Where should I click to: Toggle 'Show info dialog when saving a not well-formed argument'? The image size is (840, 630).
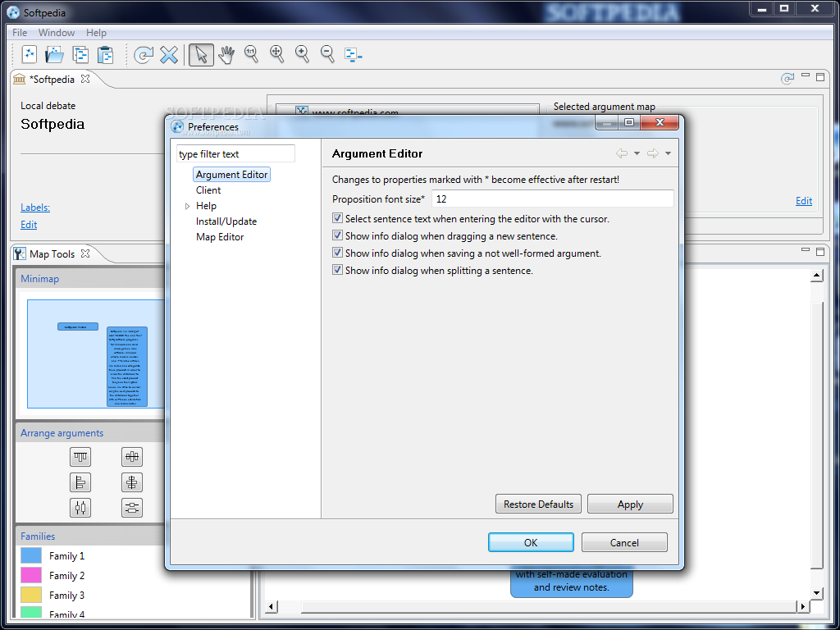pos(337,253)
